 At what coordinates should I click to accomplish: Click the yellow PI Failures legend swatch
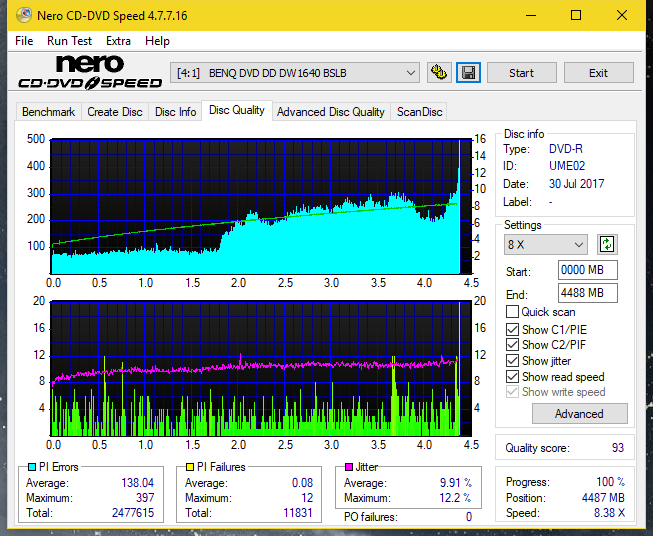tap(190, 467)
